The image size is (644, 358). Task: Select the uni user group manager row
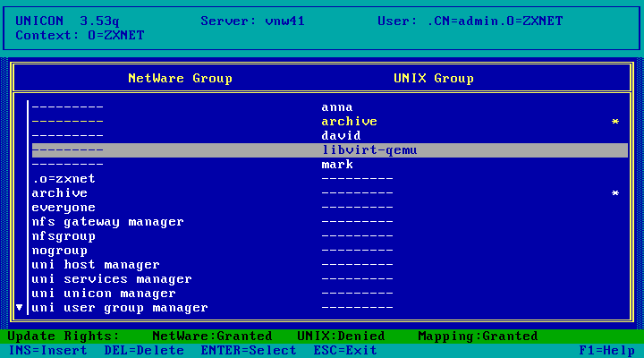(x=330, y=308)
